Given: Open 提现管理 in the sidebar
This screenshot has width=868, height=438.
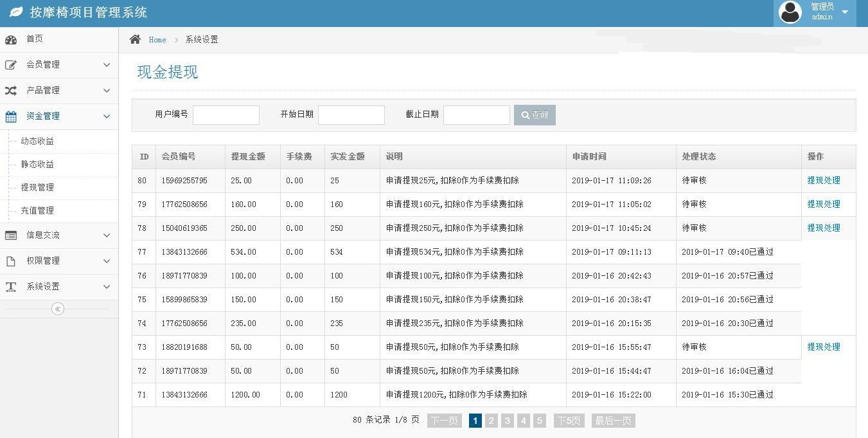Looking at the screenshot, I should [37, 187].
